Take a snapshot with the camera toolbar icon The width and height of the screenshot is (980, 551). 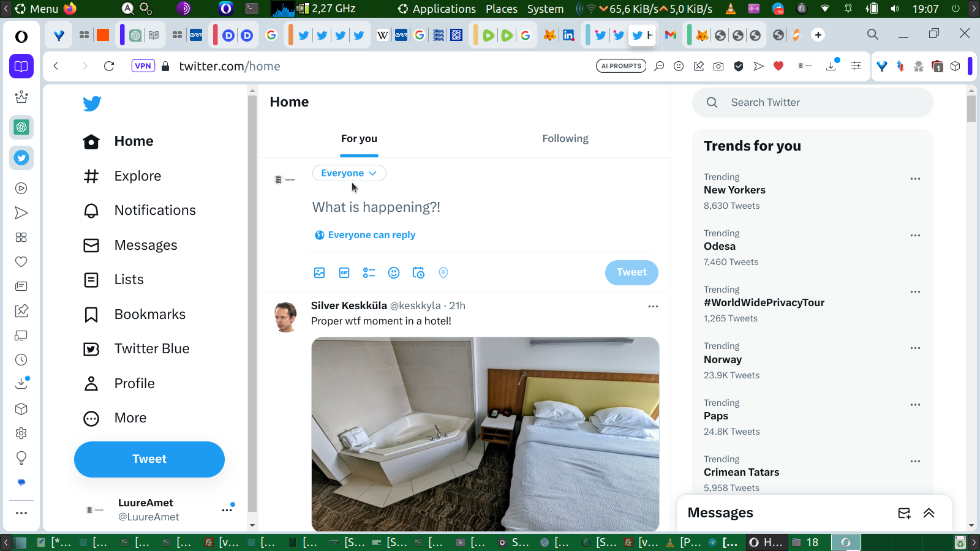coord(718,66)
